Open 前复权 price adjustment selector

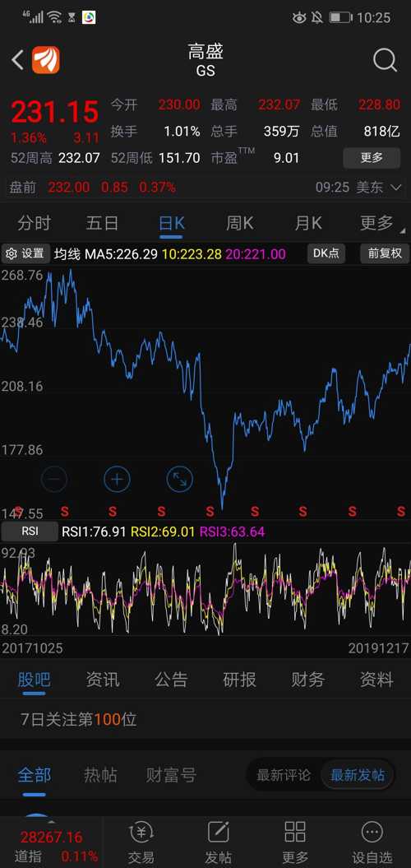385,253
